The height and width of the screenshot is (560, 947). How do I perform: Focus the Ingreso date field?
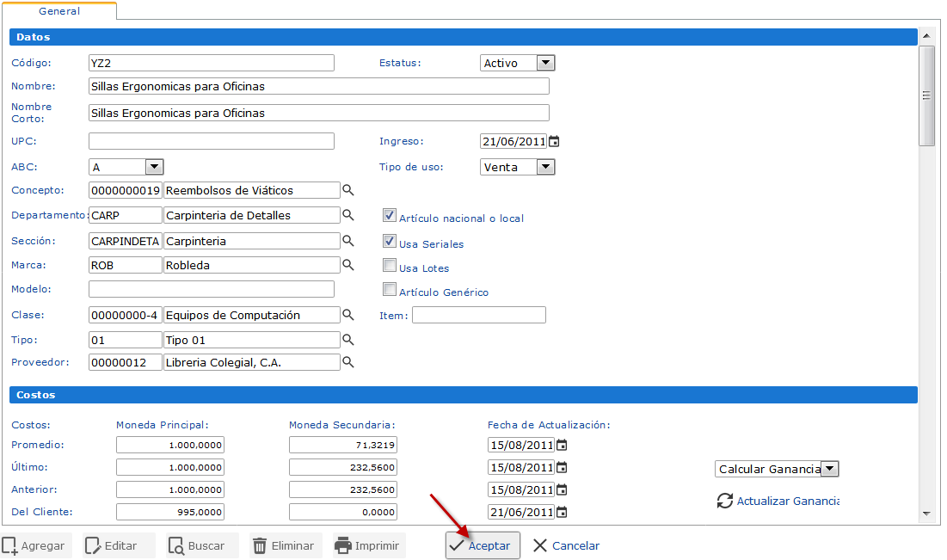[513, 141]
